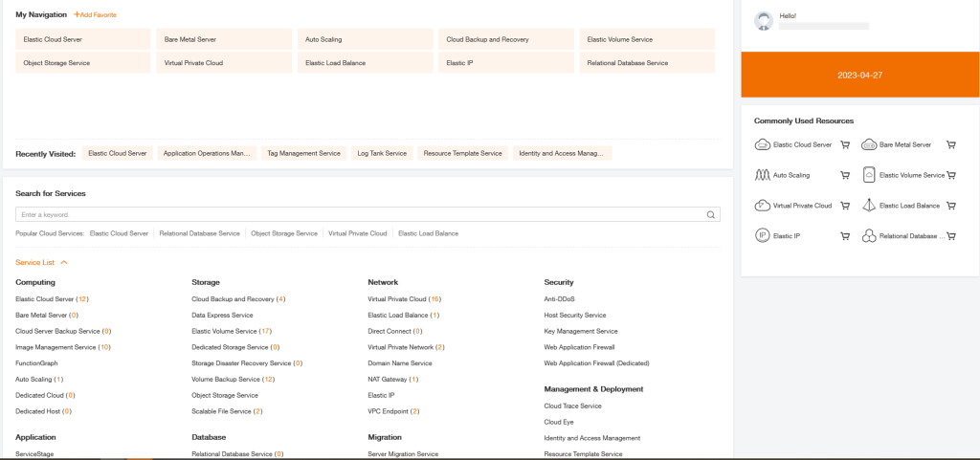The width and height of the screenshot is (980, 460).
Task: Click the search magnifier icon
Action: pos(711,215)
